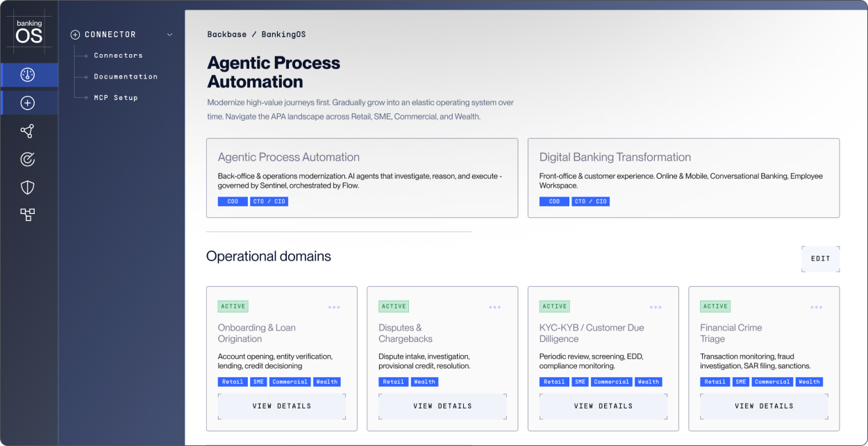The height and width of the screenshot is (446, 868).
Task: Click Commercial tag on Financial Crime Triage
Action: tap(771, 381)
